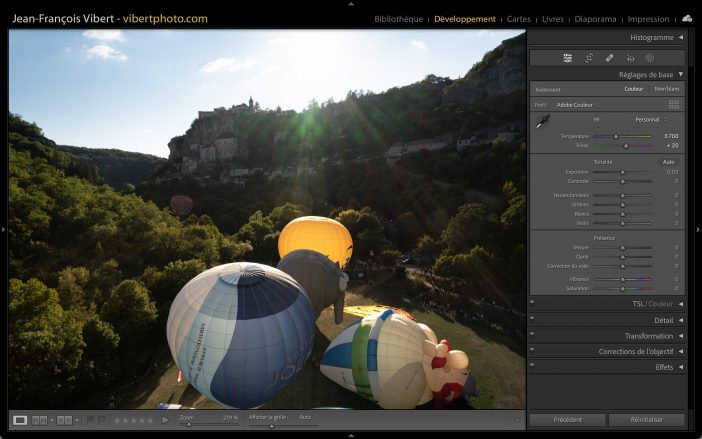Open the Masking tool
Screen dimensions: 702x439
pyautogui.click(x=650, y=58)
